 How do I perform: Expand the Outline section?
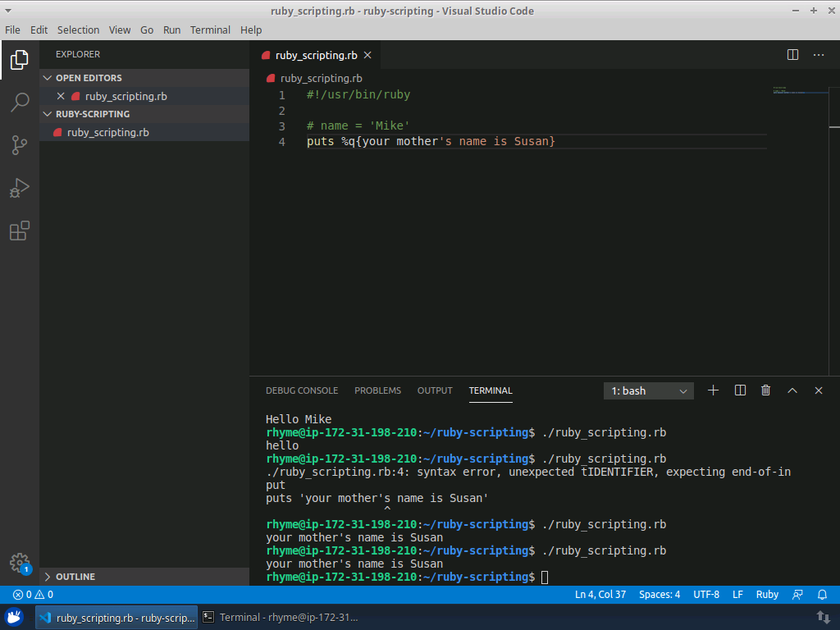pos(75,577)
